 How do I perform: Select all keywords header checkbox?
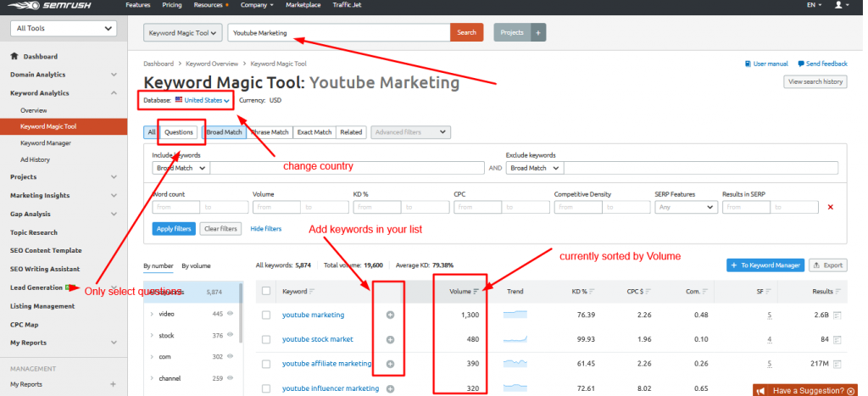point(266,291)
